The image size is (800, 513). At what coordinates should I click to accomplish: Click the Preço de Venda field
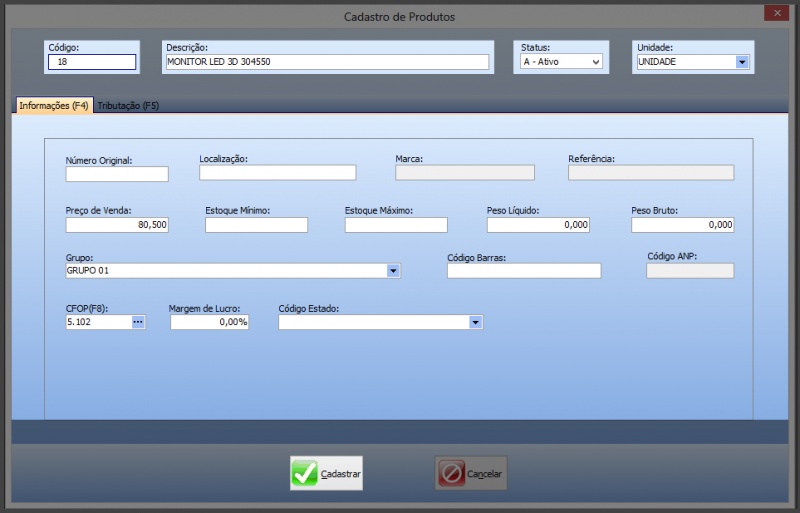tap(117, 225)
